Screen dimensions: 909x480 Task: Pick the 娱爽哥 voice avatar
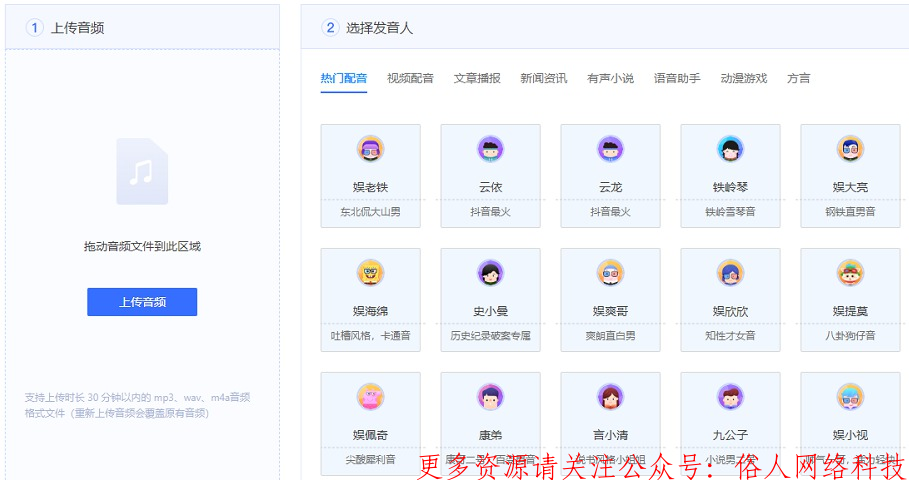610,273
